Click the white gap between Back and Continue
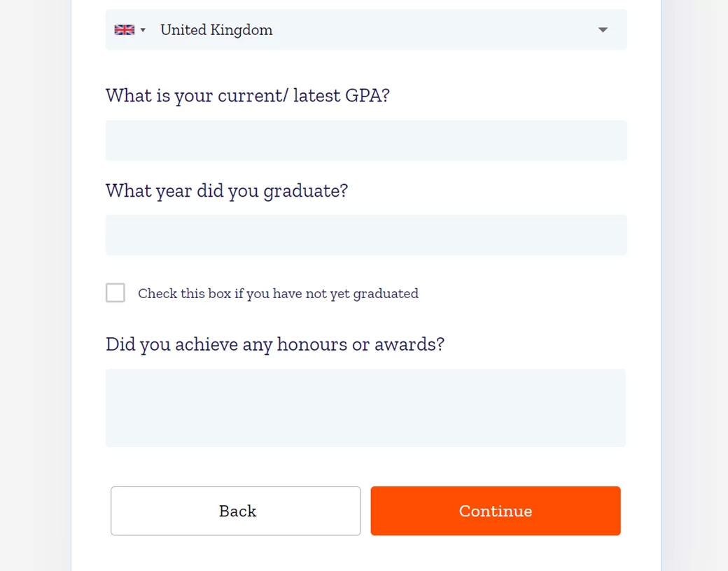The width and height of the screenshot is (728, 571). [365, 511]
